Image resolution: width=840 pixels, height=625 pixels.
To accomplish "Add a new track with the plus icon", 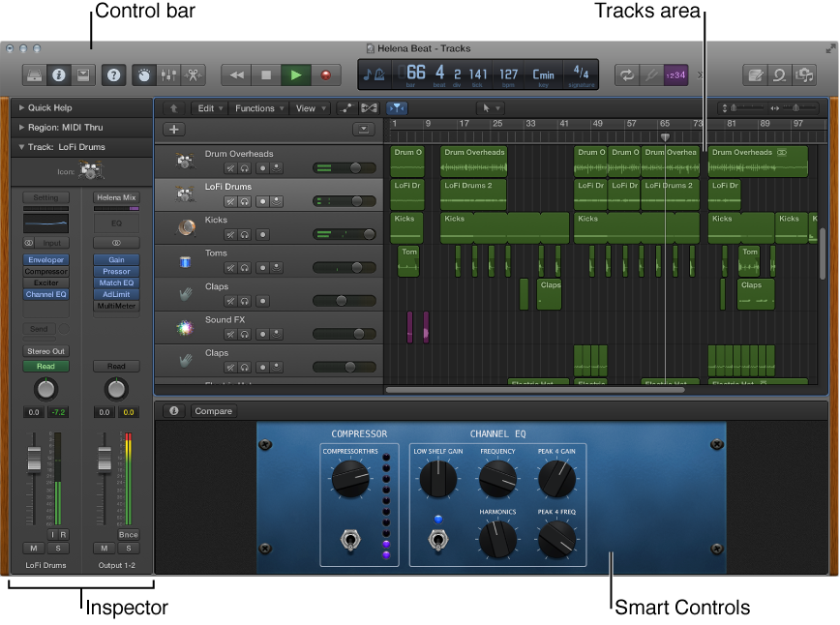I will pyautogui.click(x=173, y=129).
